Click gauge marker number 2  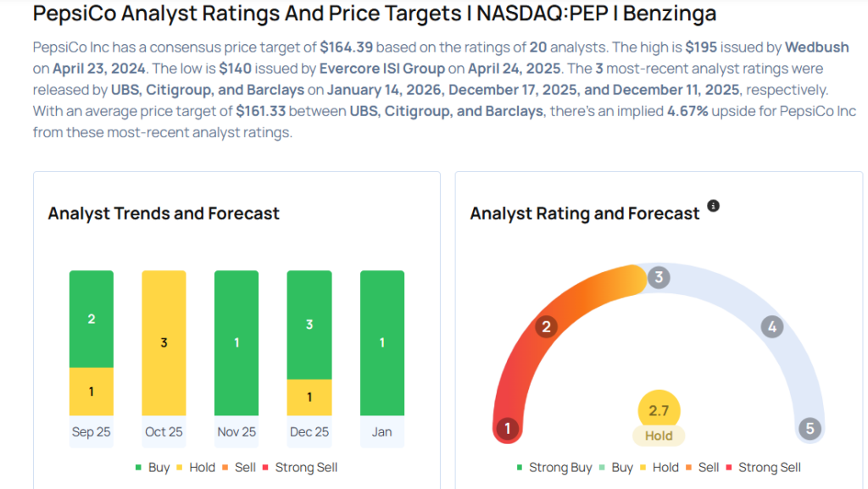click(548, 327)
